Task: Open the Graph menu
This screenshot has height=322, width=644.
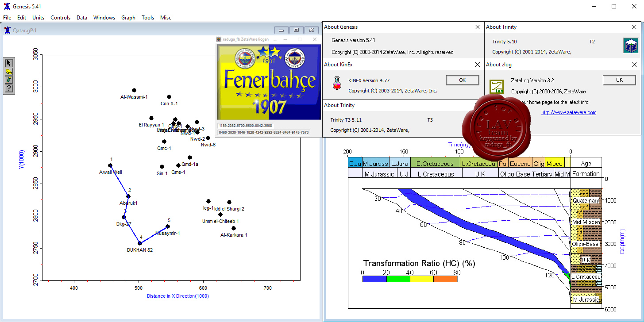Action: click(128, 18)
